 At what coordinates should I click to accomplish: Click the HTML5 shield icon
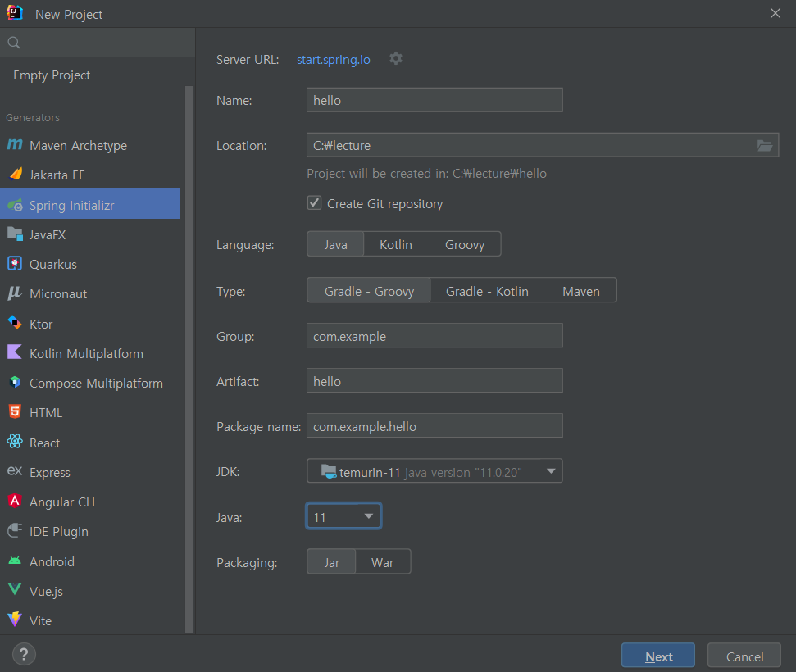pos(15,411)
